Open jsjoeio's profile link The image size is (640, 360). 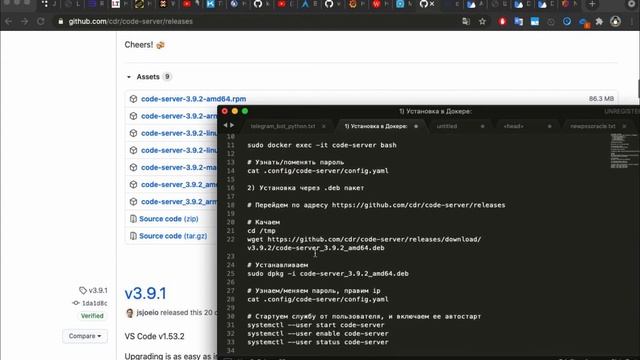click(x=147, y=313)
